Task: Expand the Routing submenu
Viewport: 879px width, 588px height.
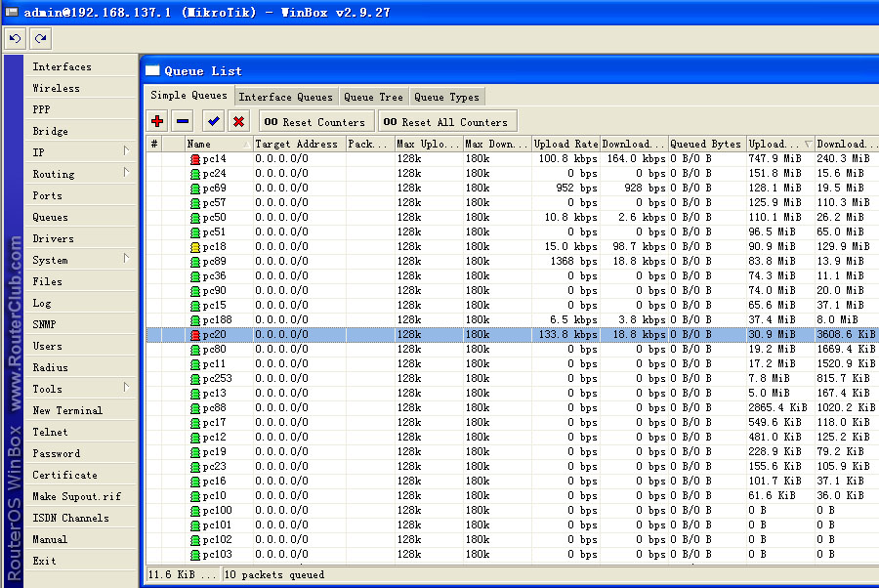Action: (126, 174)
